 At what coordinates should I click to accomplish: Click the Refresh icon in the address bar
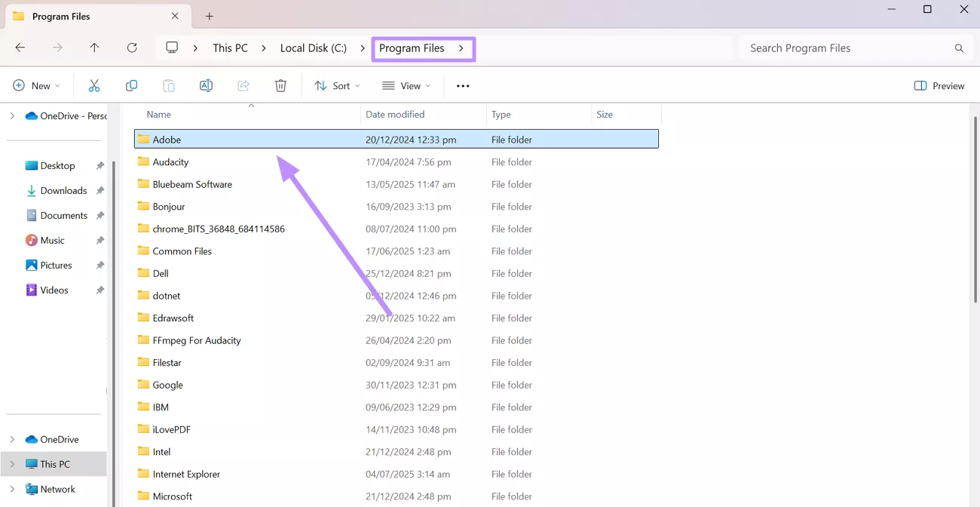point(132,48)
